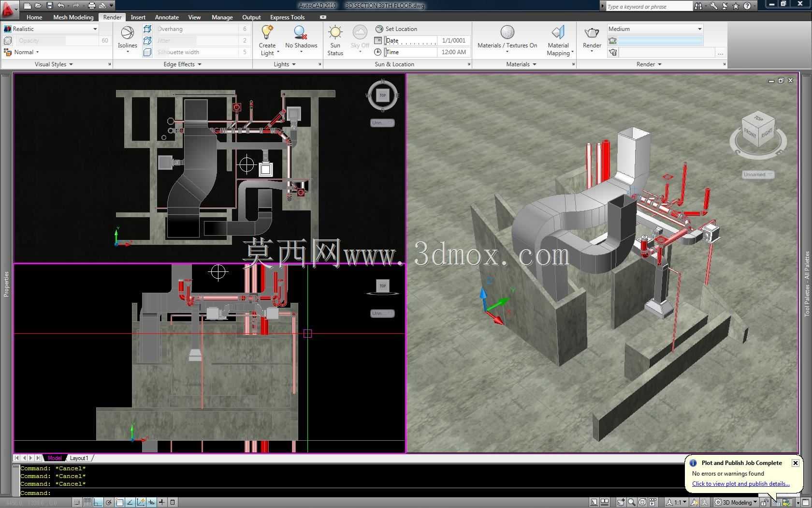Click the Render teapot icon
812x508 pixels.
click(x=592, y=33)
